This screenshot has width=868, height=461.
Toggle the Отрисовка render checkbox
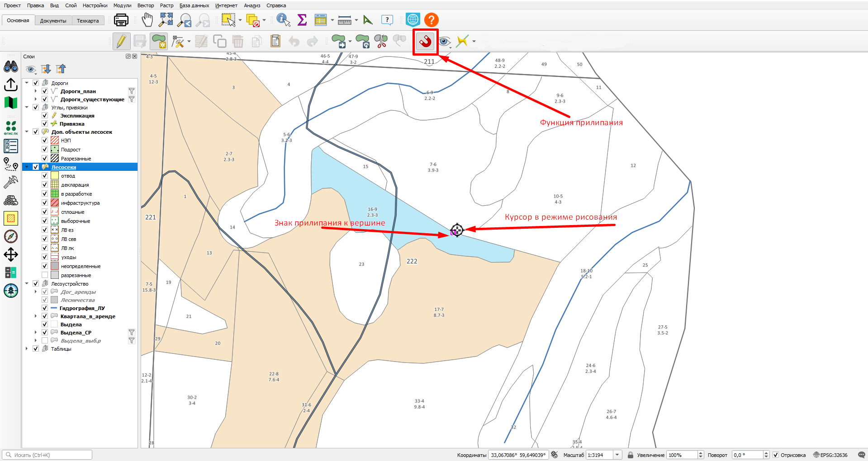[x=775, y=455]
